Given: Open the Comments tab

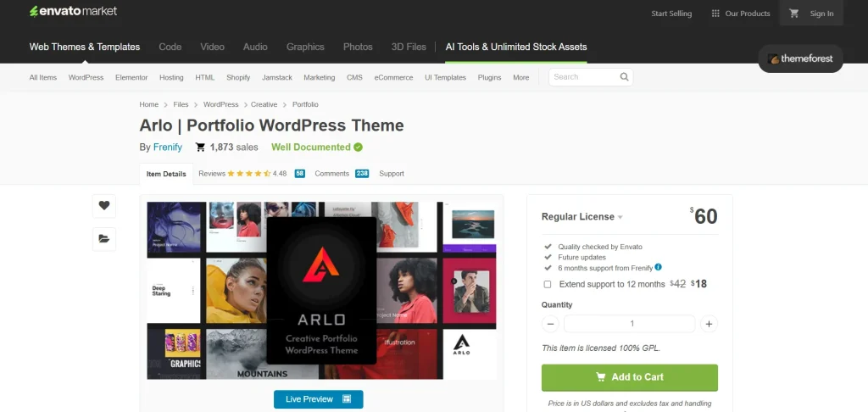Looking at the screenshot, I should [331, 173].
